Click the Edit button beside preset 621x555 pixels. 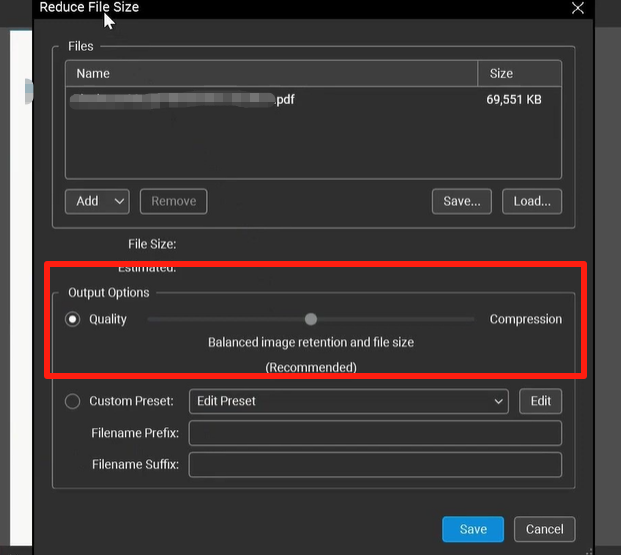[x=540, y=401]
